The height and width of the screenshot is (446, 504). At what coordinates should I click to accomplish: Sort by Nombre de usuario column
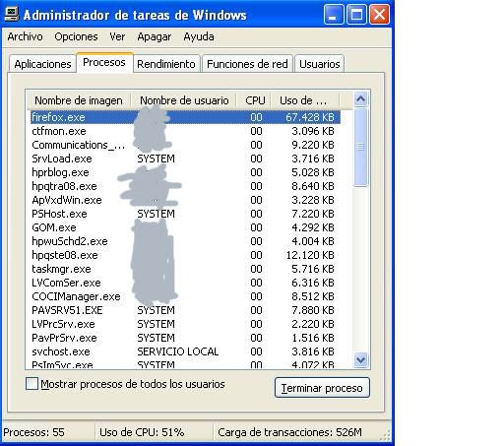[x=184, y=100]
